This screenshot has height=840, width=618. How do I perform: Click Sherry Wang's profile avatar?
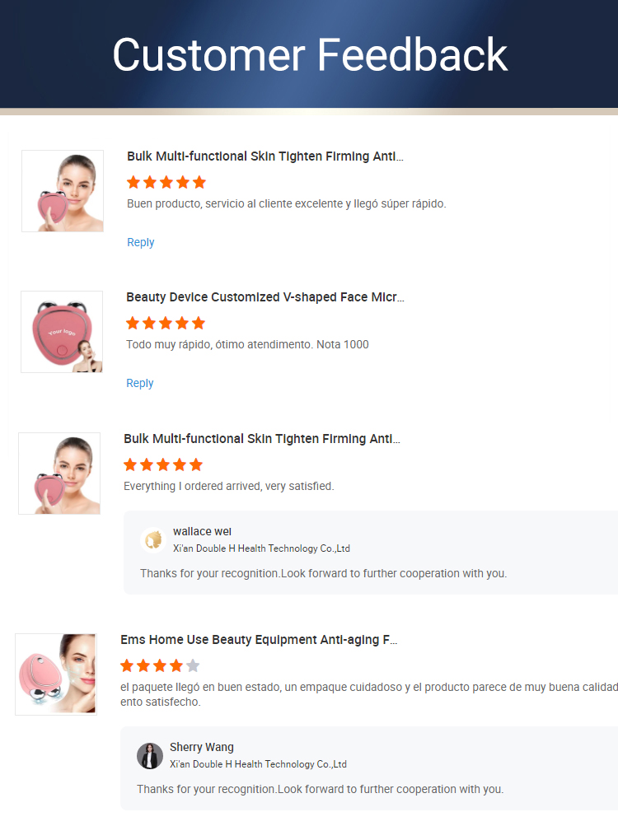pos(150,755)
